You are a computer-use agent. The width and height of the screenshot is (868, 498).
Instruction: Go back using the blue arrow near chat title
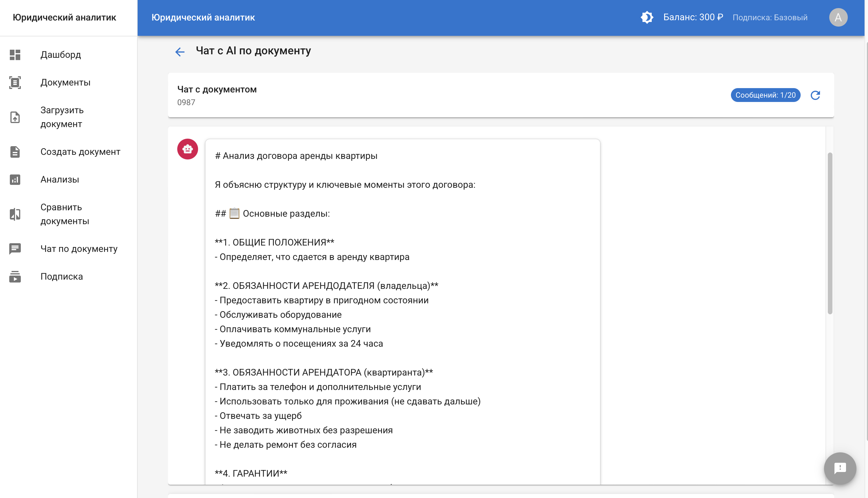coord(180,51)
